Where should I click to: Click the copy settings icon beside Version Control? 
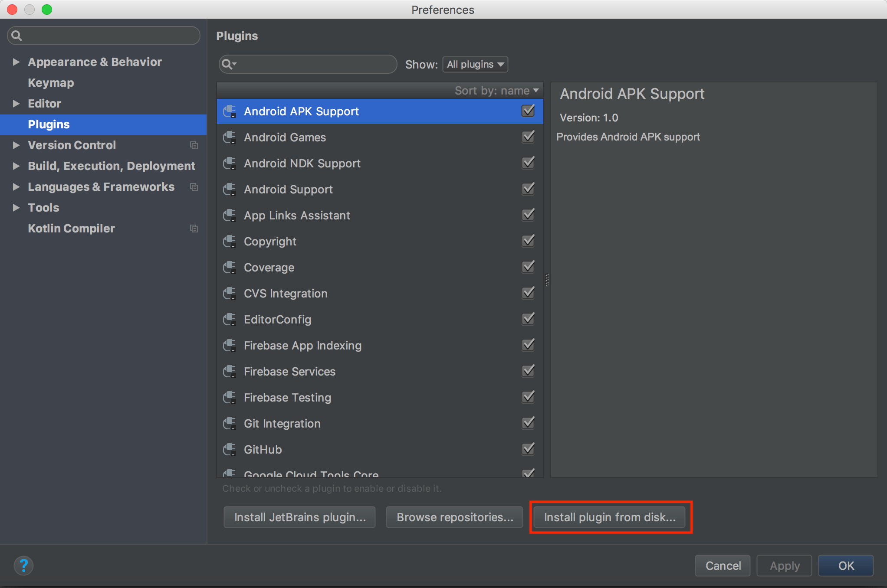(x=194, y=145)
